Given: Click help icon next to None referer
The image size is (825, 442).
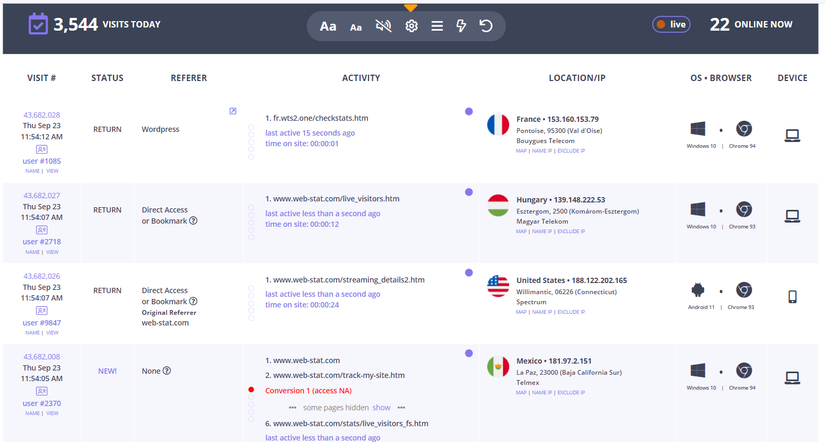Looking at the screenshot, I should pos(167,370).
